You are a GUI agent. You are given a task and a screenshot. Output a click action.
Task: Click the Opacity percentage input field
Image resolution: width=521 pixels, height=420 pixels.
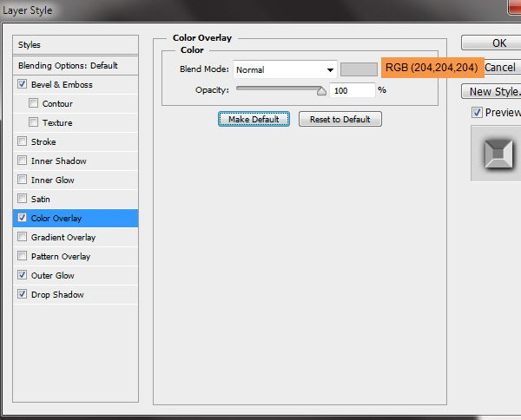(352, 90)
